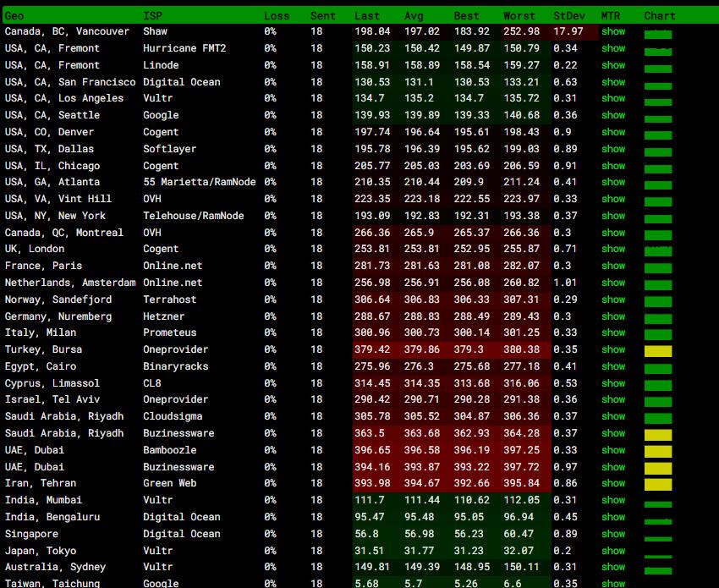The width and height of the screenshot is (719, 588).
Task: Click the green chart bar for Tokyo Vultr
Action: [658, 557]
